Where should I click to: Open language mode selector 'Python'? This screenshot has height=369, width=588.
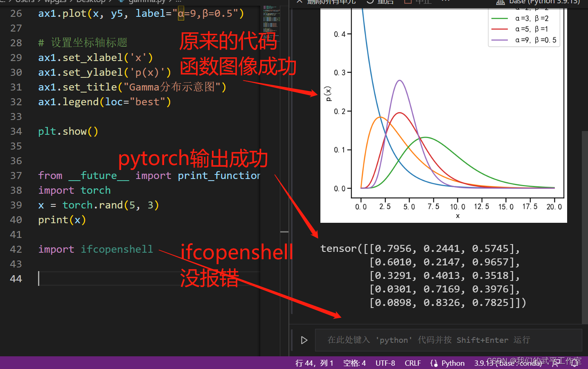tap(453, 363)
